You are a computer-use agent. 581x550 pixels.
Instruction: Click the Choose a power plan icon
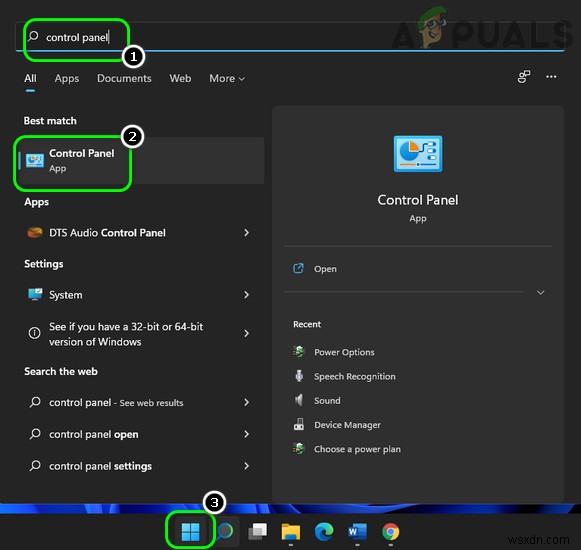(299, 448)
